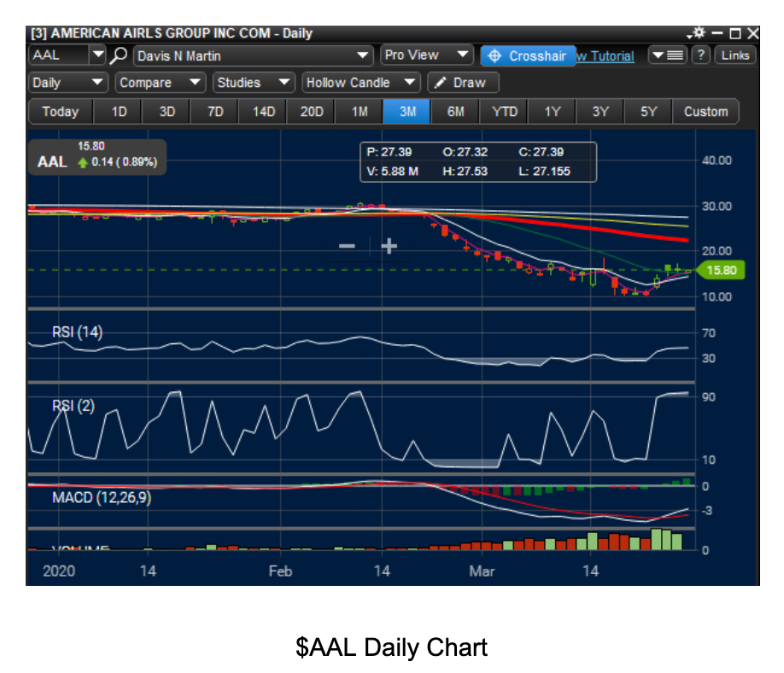Click the L: 27.155 low readout
The height and width of the screenshot is (673, 784).
point(545,172)
